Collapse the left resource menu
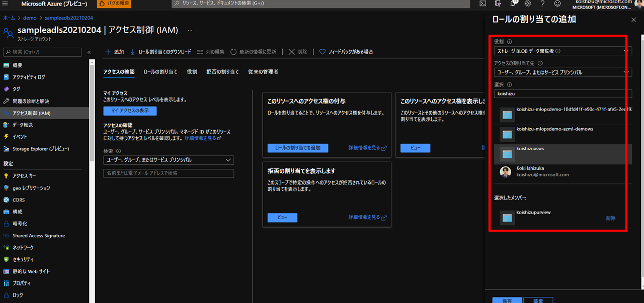 click(89, 52)
